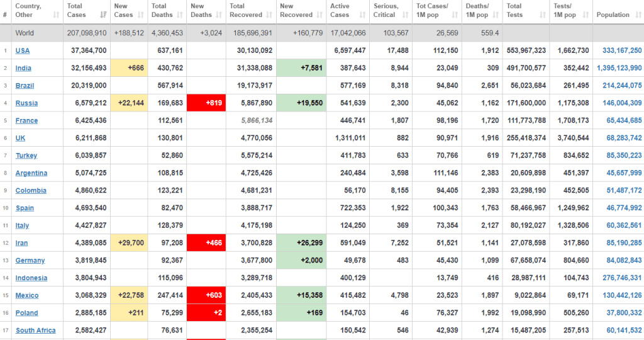Go to the Germany country link

pos(30,261)
